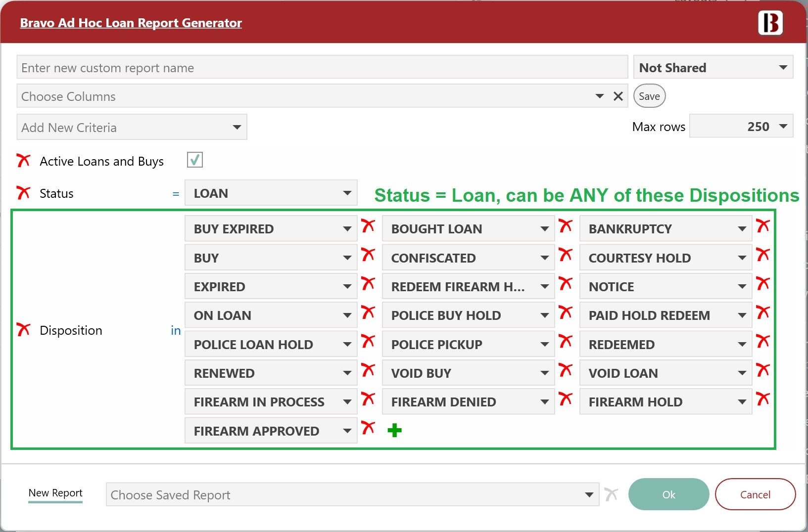Delete the REDEEM FIREARM H... disposition value
This screenshot has height=532, width=808.
click(566, 284)
